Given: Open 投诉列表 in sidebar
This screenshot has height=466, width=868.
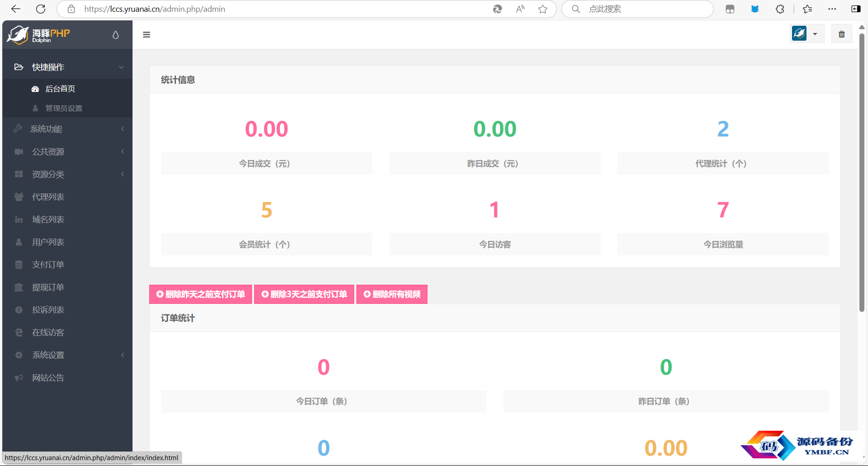Looking at the screenshot, I should pos(67,310).
